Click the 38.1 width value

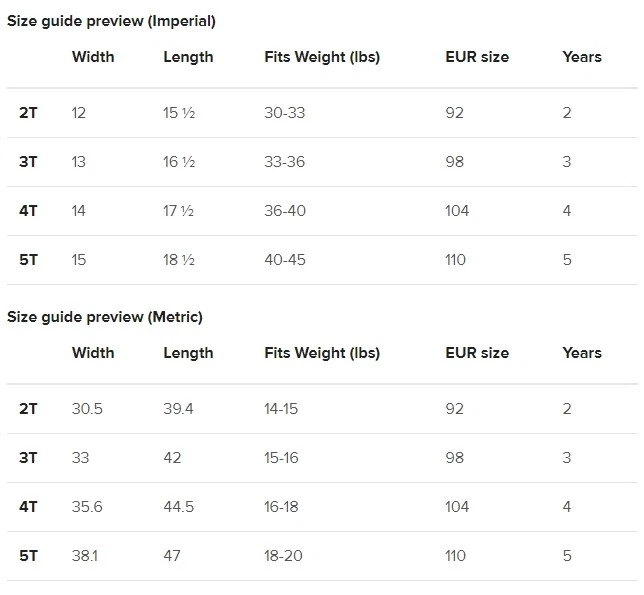pyautogui.click(x=85, y=556)
